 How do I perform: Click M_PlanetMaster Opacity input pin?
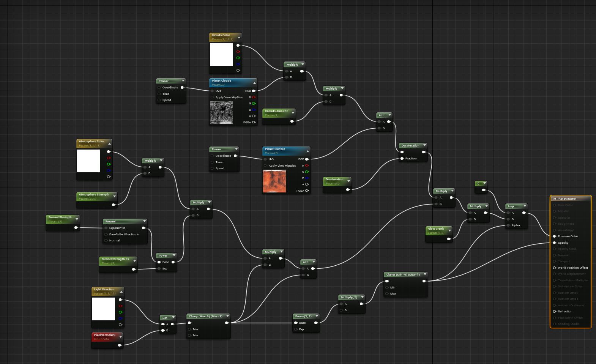[555, 243]
